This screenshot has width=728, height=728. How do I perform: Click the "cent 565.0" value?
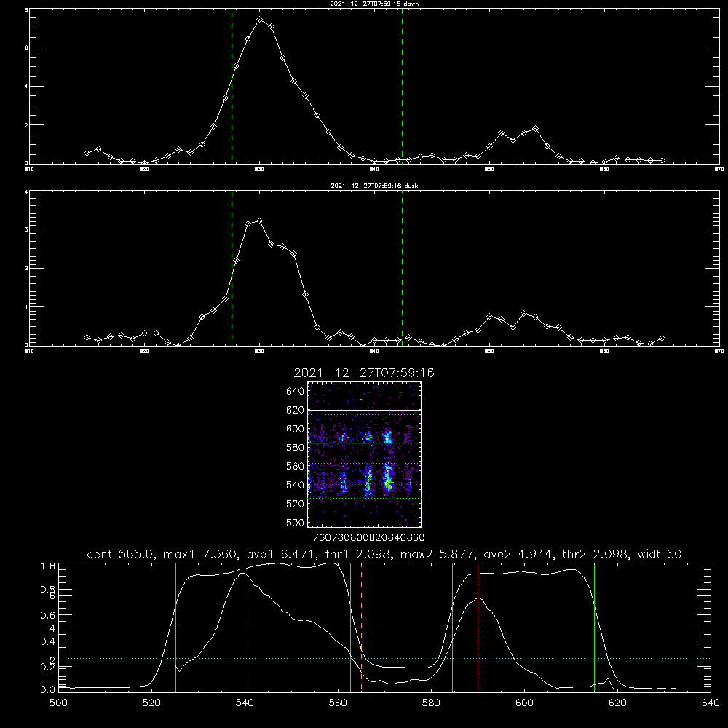pos(121,554)
